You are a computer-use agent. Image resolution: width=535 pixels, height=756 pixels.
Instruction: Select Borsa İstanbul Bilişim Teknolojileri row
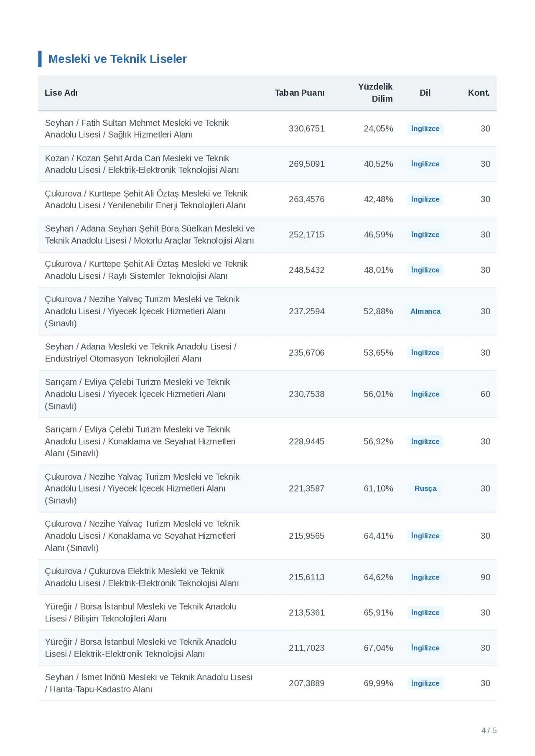267,613
